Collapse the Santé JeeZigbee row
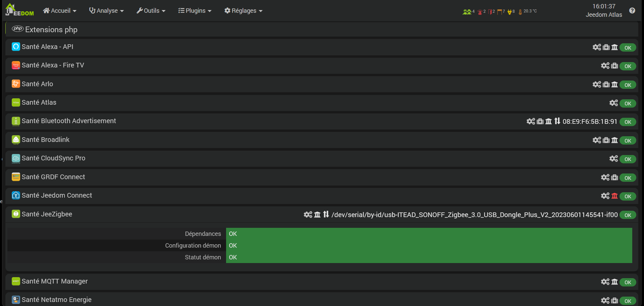The image size is (644, 306). tap(322, 214)
